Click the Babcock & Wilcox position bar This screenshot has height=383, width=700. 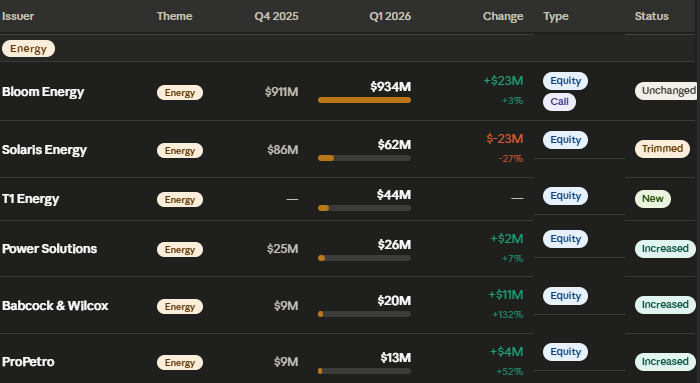tap(364, 314)
